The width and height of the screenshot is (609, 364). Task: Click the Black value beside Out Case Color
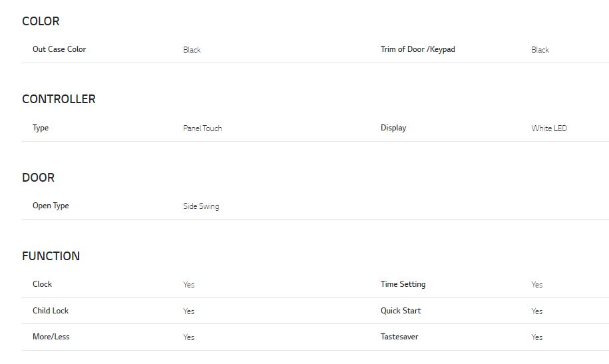pos(192,50)
